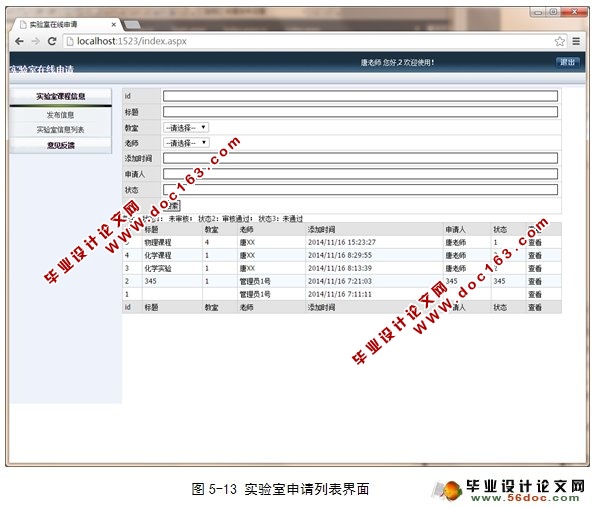Screen dimensions: 595x508
Task: Open 实验室信息列表 in the sidebar
Action: pyautogui.click(x=60, y=129)
